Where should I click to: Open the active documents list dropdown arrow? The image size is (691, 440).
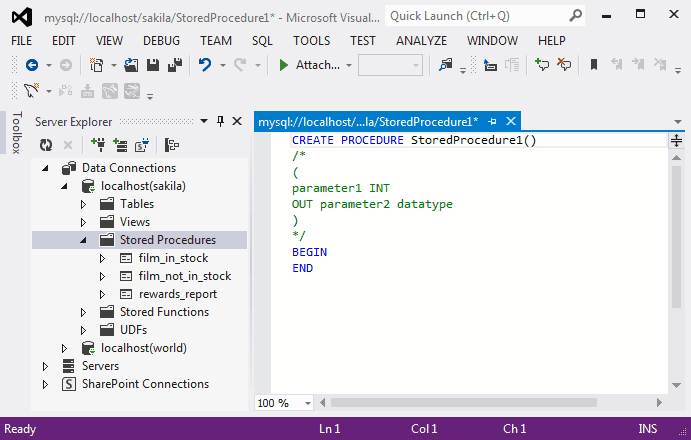678,122
